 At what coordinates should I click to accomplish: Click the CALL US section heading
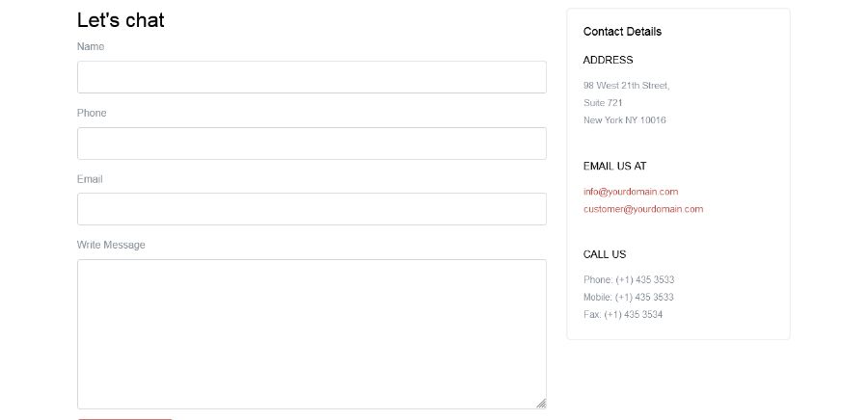coord(605,254)
